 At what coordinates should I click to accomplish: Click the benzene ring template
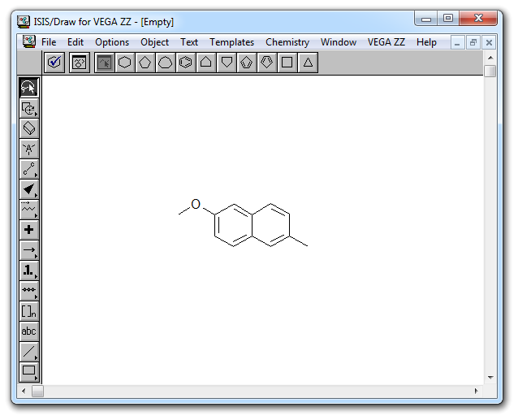186,63
